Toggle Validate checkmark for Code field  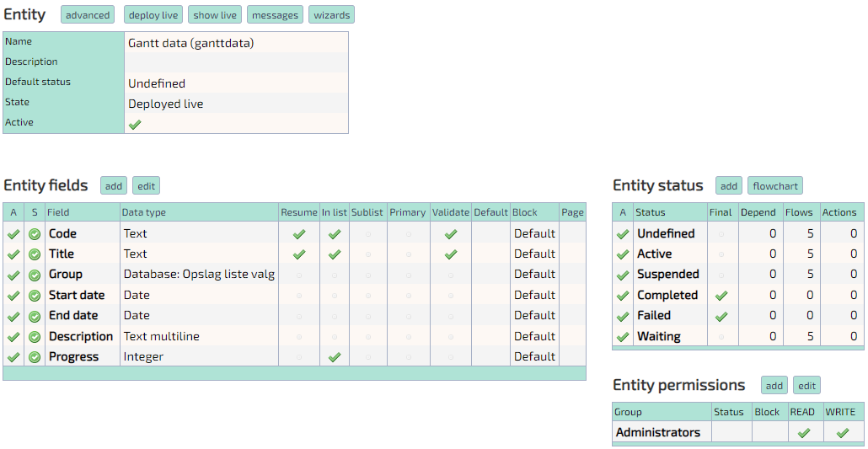451,234
